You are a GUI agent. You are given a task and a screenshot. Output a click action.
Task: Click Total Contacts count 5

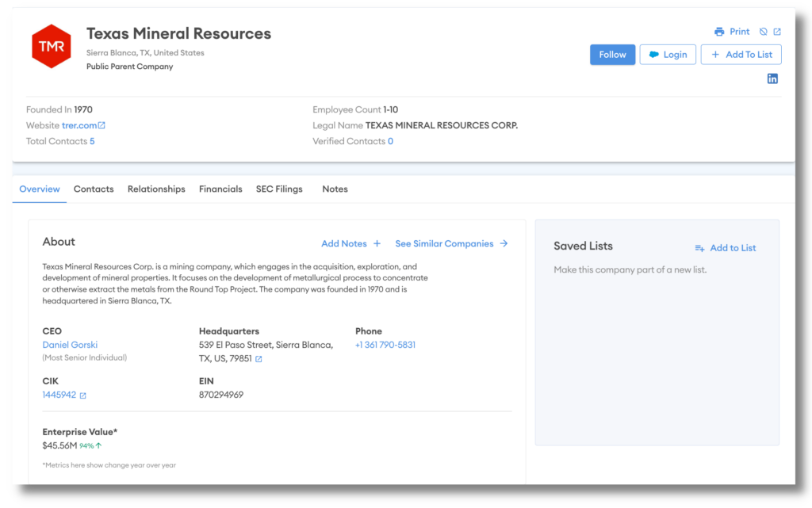click(x=92, y=141)
